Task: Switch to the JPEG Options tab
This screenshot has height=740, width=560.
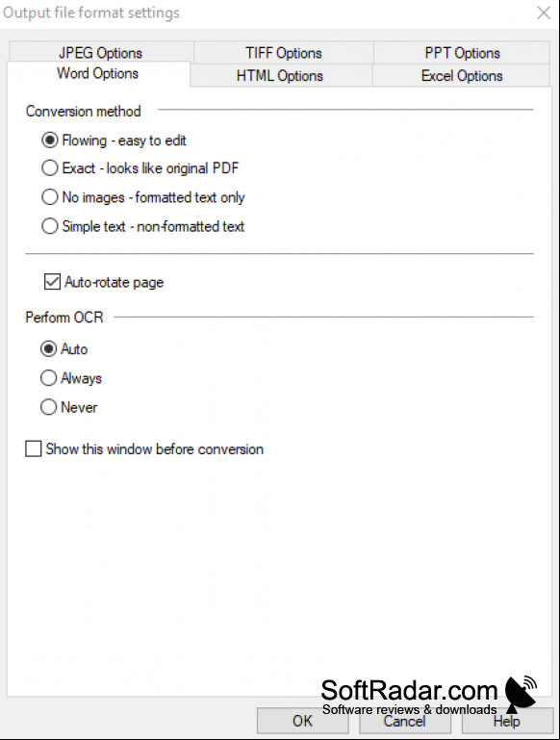Action: click(100, 52)
